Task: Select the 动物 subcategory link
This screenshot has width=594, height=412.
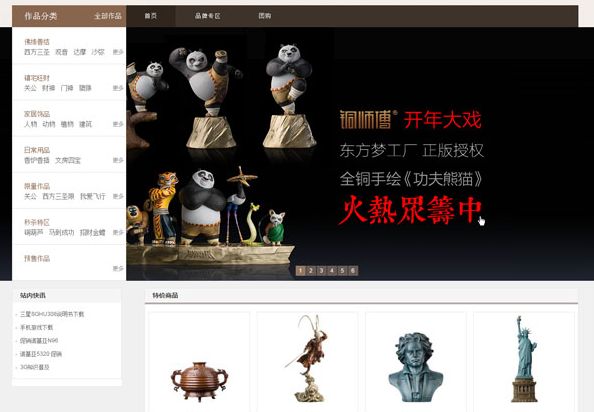Action: [48, 124]
